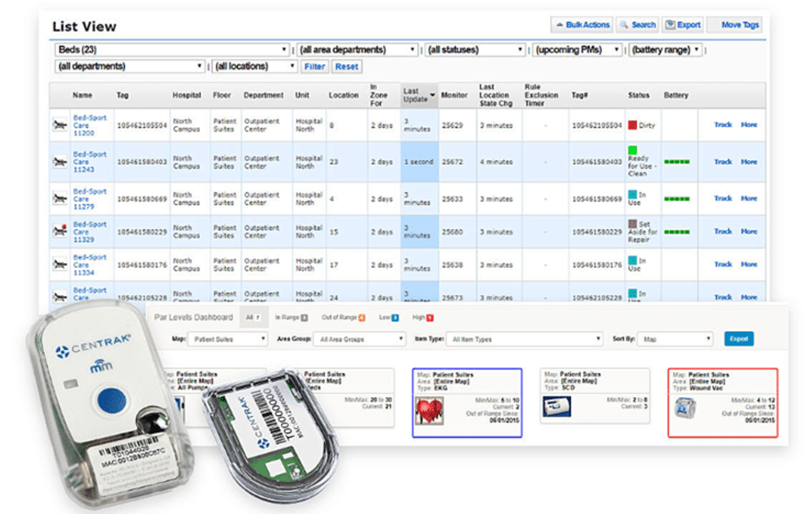Viewport: 812px width, 514px height.
Task: Click Track for Bed-Sport Care 11279
Action: tap(723, 198)
